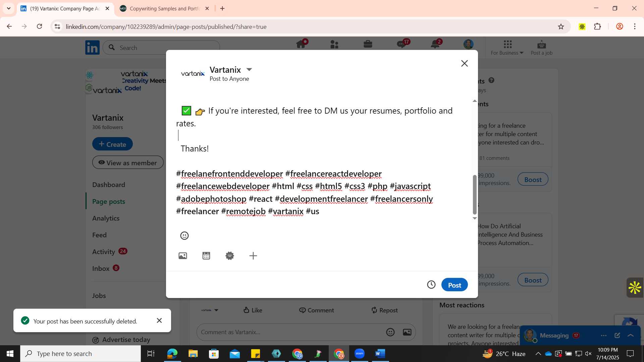Viewport: 644px width, 362px height.
Task: Click the post editor scrollbar thumb
Action: [x=475, y=195]
